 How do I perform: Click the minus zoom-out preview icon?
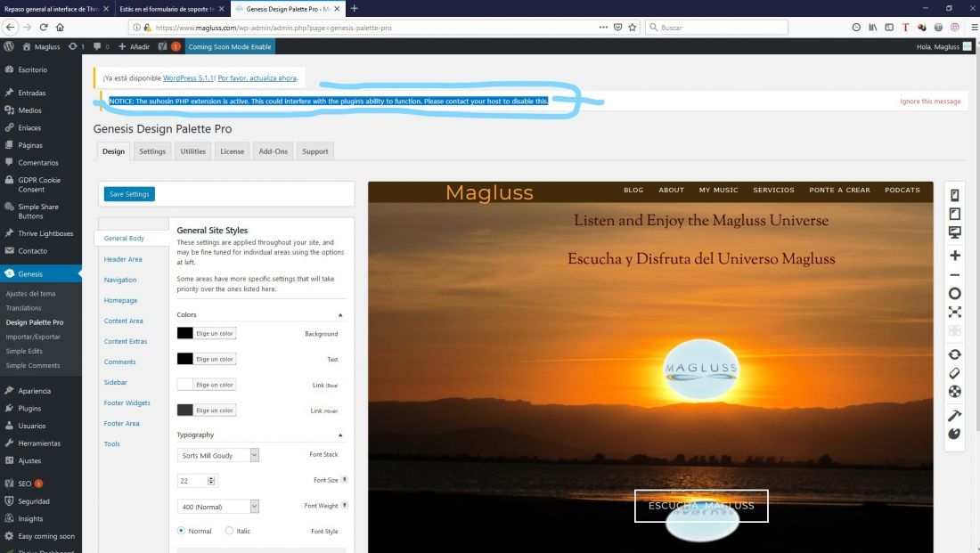(954, 275)
